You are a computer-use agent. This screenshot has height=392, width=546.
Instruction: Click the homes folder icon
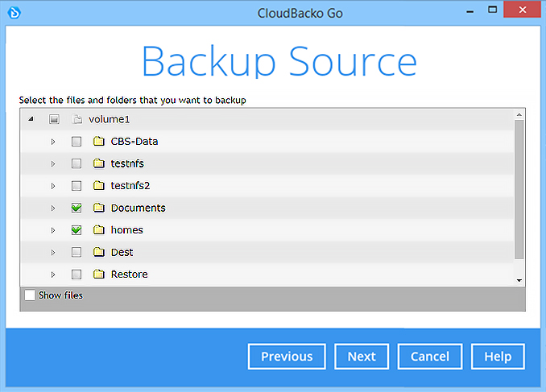tap(99, 230)
